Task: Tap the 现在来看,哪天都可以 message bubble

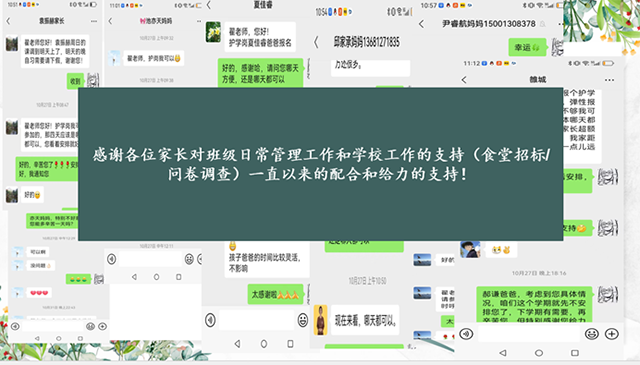Action: click(365, 320)
